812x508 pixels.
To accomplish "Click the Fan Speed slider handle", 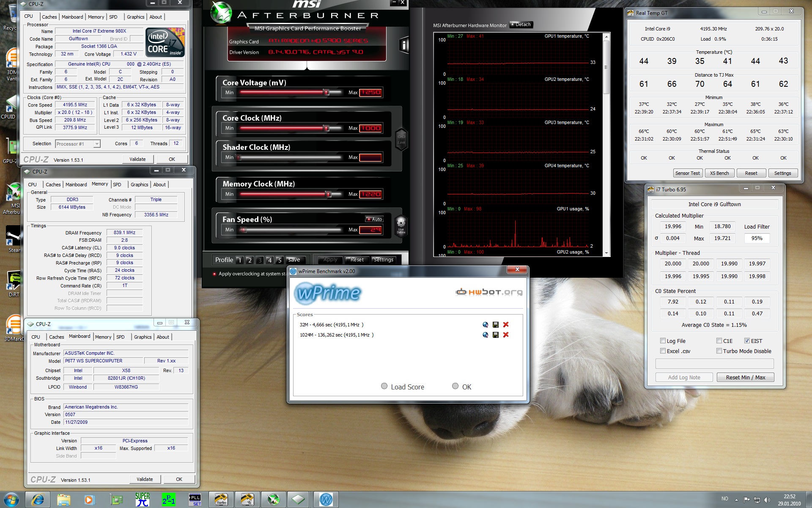I will [x=243, y=230].
